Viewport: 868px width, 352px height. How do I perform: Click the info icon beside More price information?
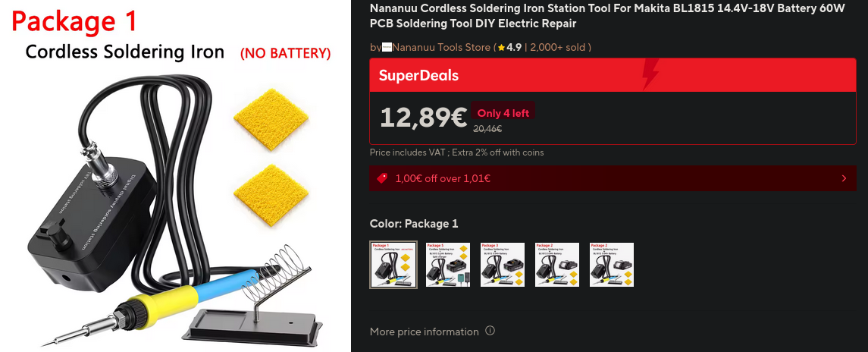pos(490,331)
